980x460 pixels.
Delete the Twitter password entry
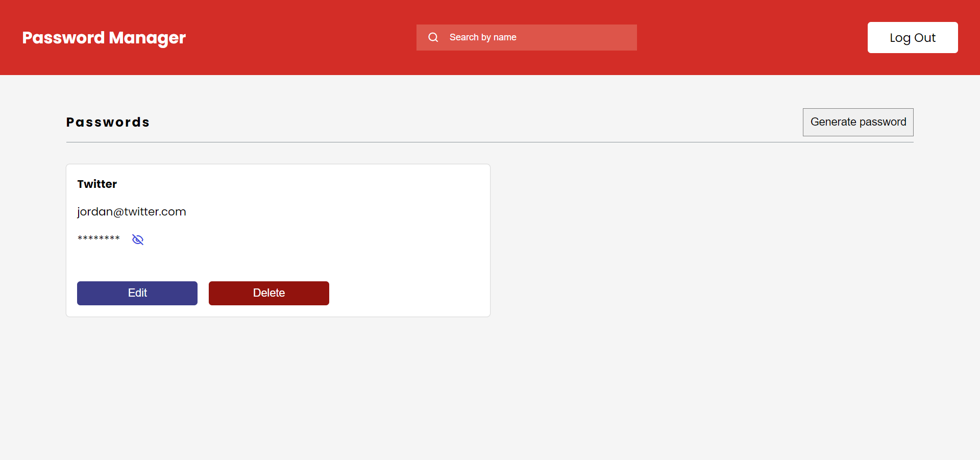click(269, 293)
